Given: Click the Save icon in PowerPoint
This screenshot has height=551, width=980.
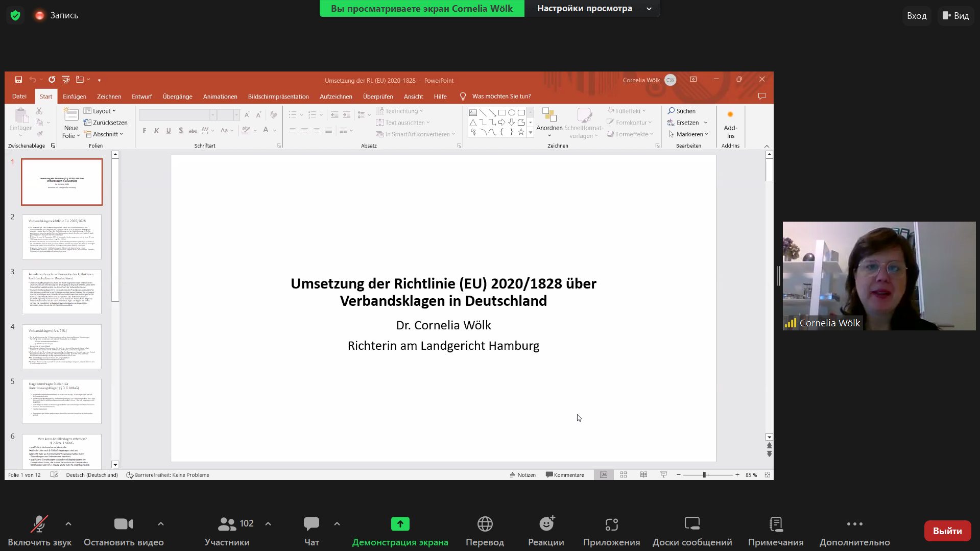Looking at the screenshot, I should tap(18, 80).
